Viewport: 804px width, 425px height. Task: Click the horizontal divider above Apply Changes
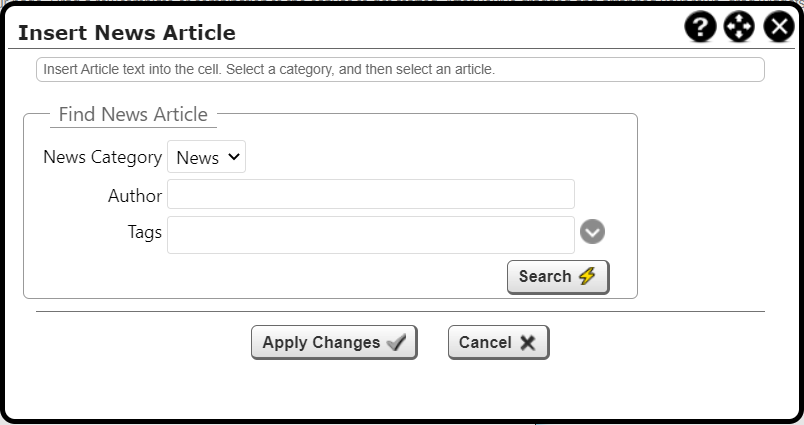[400, 311]
